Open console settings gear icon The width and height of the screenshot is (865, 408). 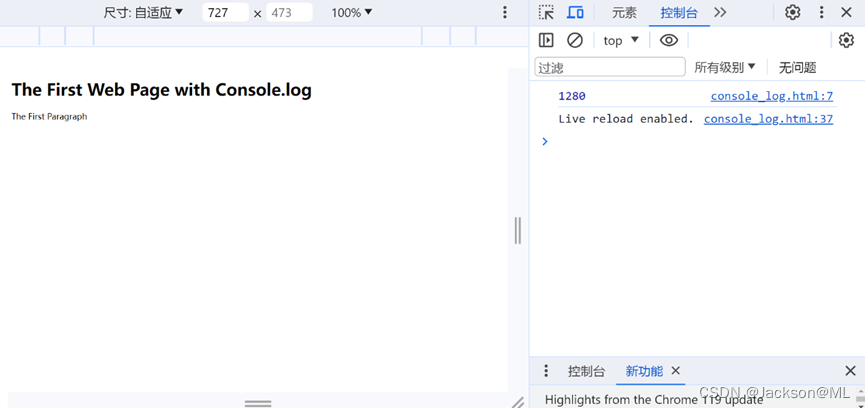(846, 40)
